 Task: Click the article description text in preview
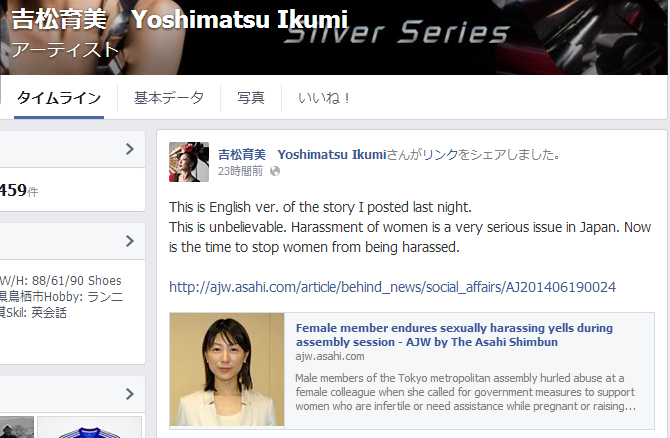(x=465, y=392)
